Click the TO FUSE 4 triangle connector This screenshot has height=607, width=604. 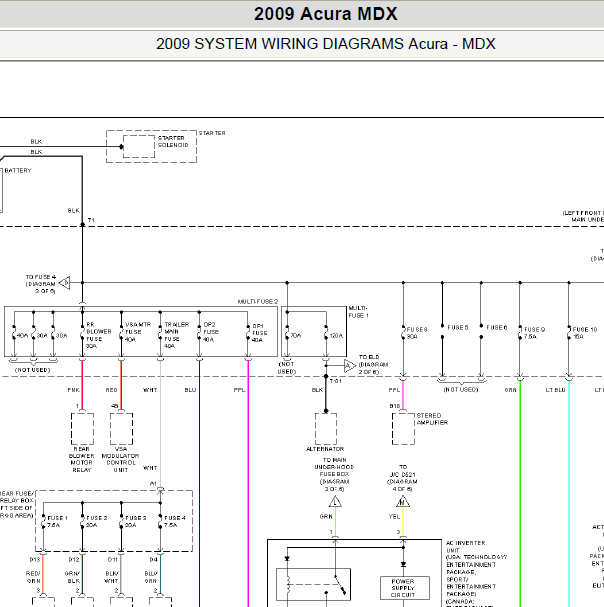click(65, 283)
